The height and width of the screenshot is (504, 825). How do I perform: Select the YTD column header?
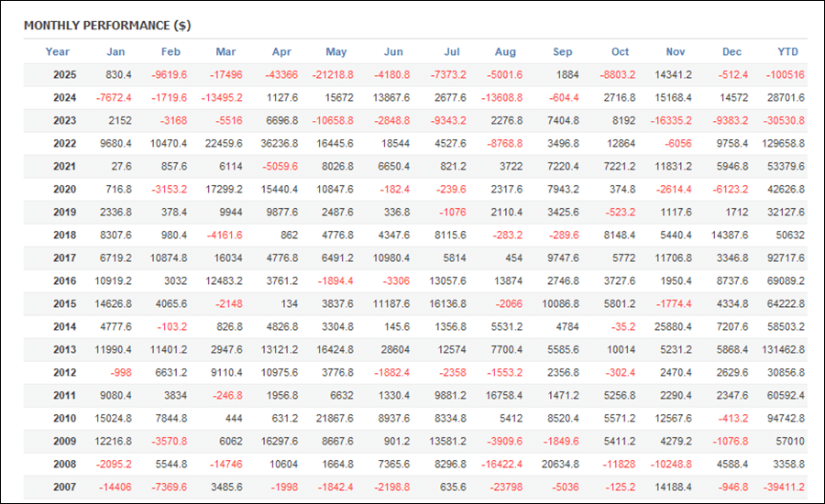(787, 52)
